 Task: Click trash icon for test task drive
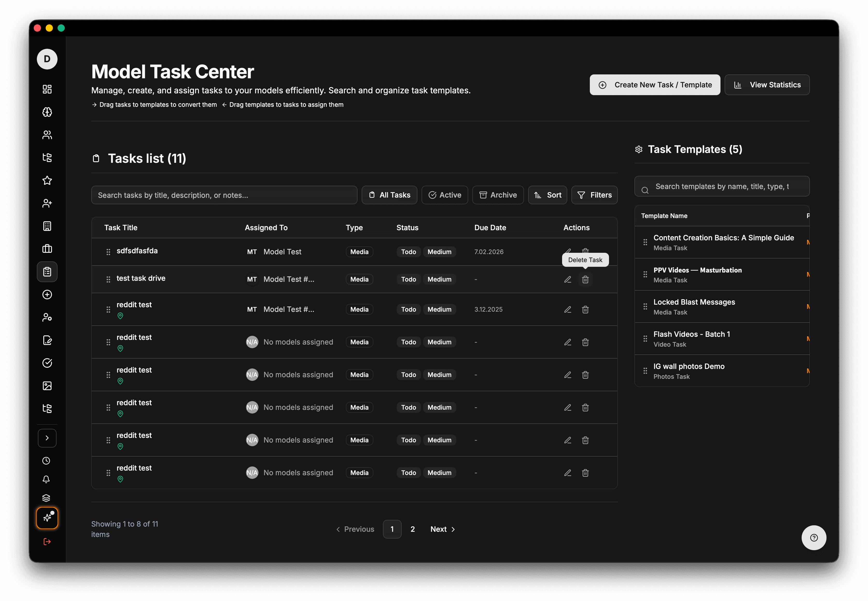pyautogui.click(x=585, y=279)
